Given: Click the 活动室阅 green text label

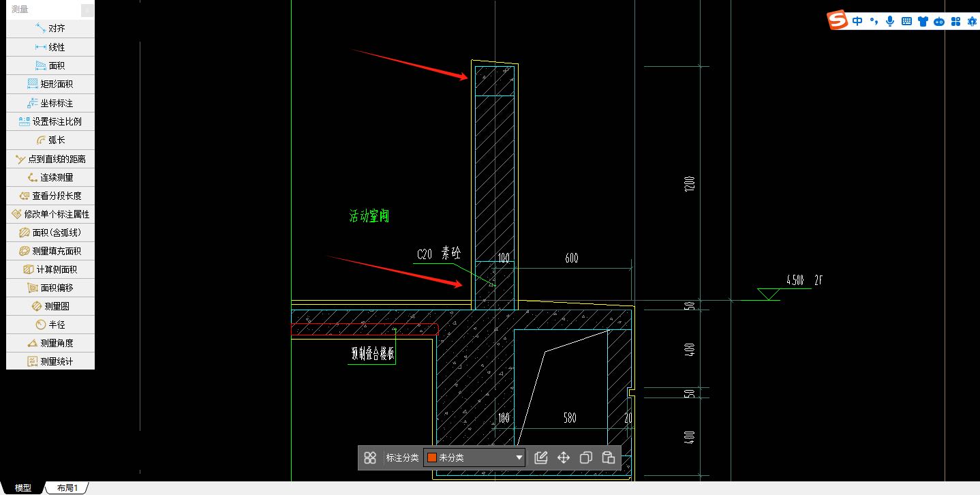Looking at the screenshot, I should point(369,217).
